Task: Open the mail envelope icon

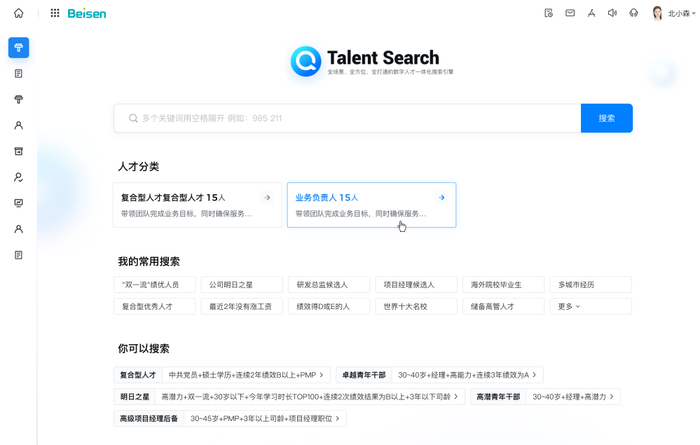Action: [x=570, y=13]
